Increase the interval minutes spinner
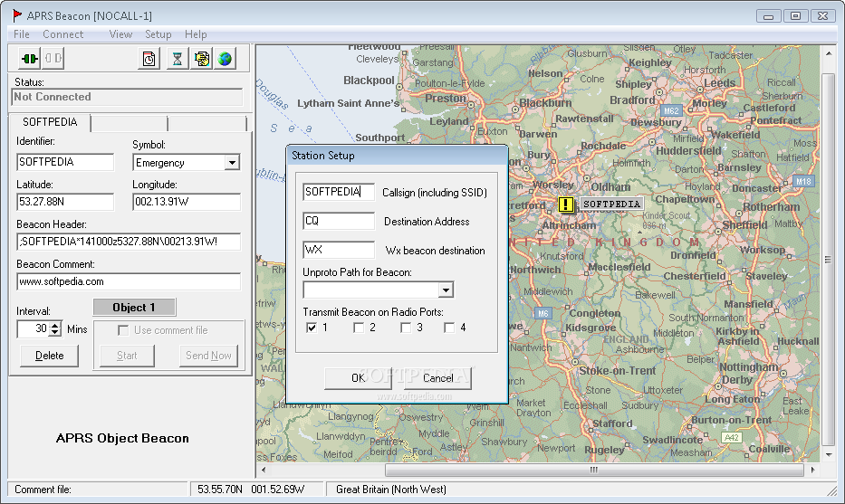Screen dimensions: 845x504 click(55, 325)
